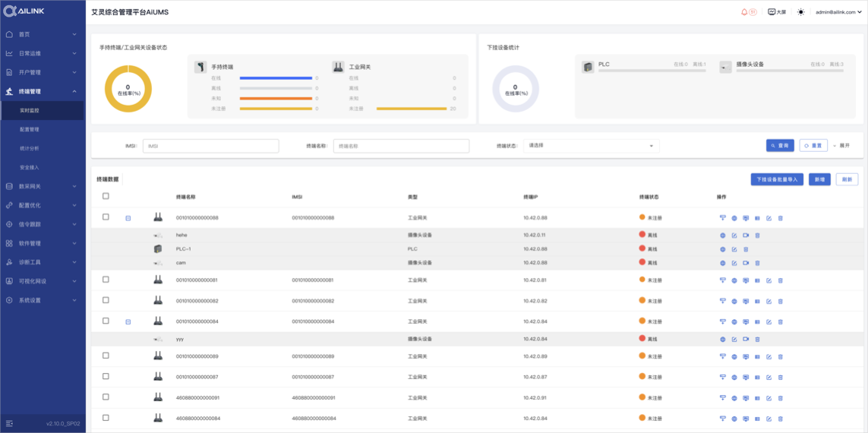The width and height of the screenshot is (868, 433).
Task: Tick the checkbox for terminal 001010000000081
Action: pos(106,279)
